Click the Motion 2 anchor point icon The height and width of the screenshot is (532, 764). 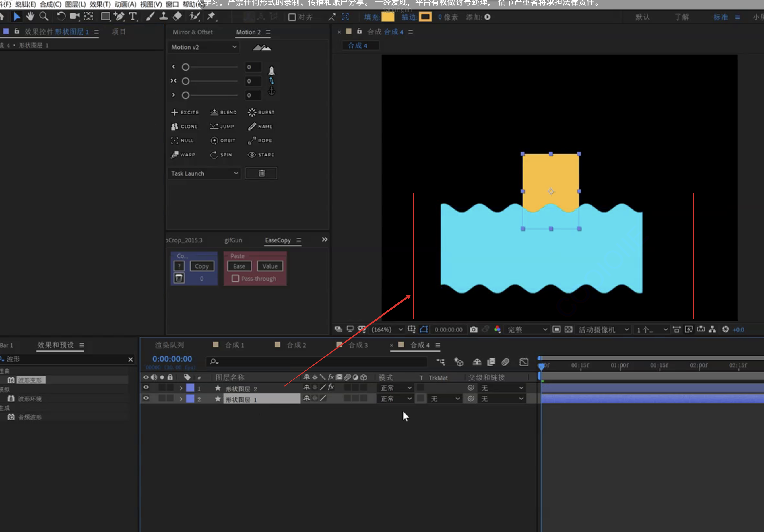[272, 91]
